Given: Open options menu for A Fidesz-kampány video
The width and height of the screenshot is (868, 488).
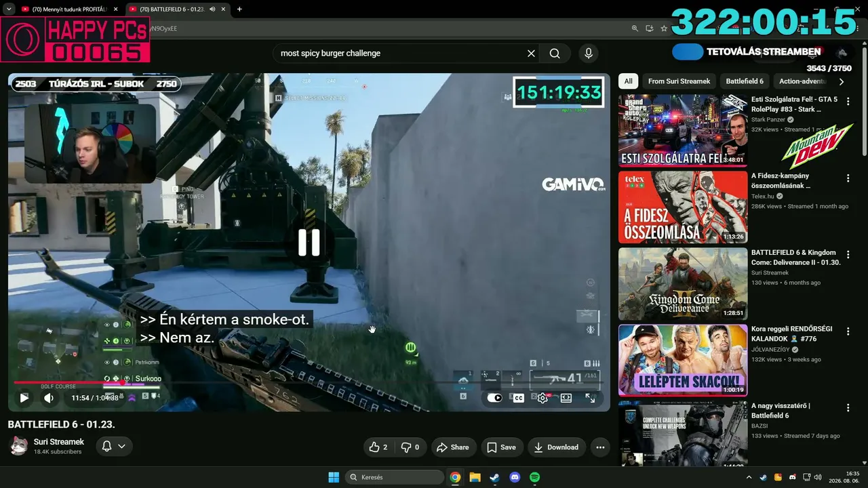Looking at the screenshot, I should pyautogui.click(x=848, y=178).
